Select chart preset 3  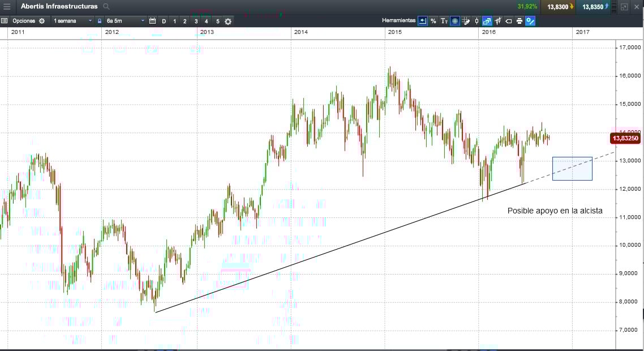click(196, 22)
